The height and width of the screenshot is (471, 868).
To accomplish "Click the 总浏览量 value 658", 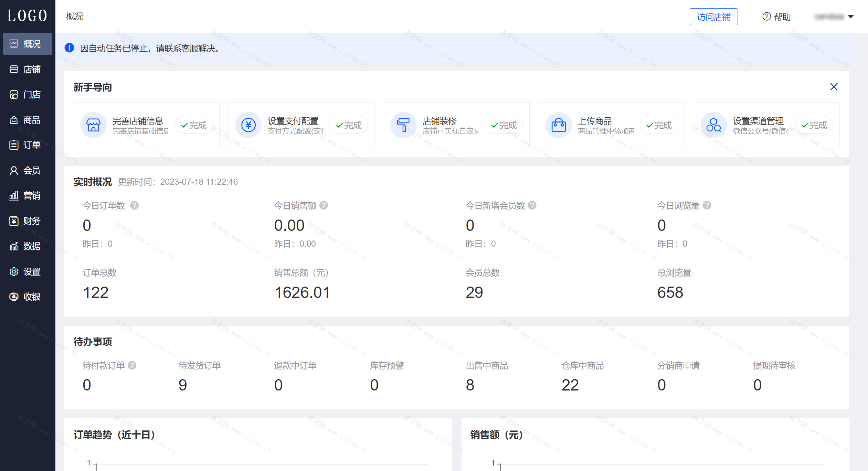I will pos(670,293).
